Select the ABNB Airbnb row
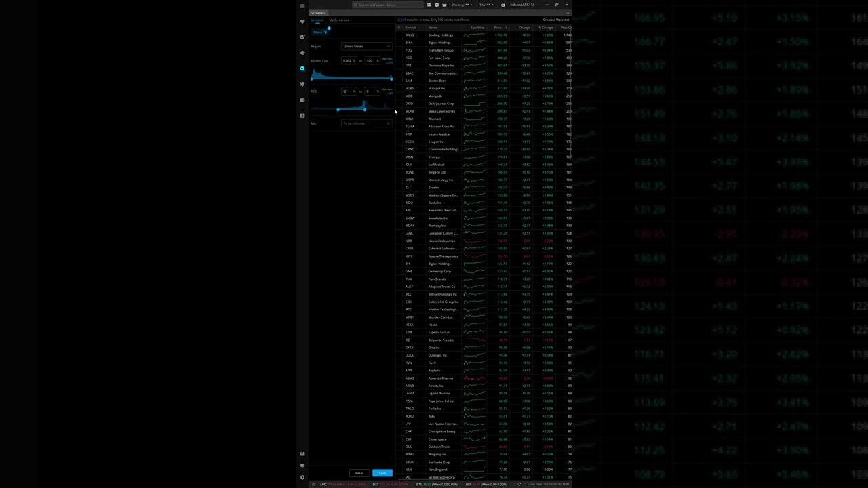868x488 pixels. tap(484, 386)
